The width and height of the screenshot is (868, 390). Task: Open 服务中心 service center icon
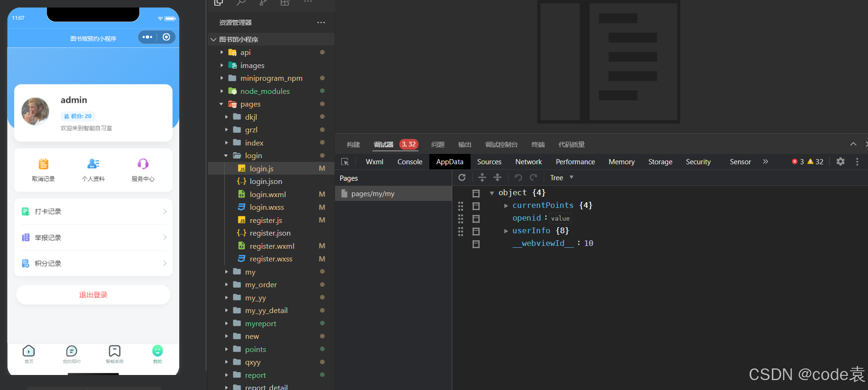[x=143, y=164]
